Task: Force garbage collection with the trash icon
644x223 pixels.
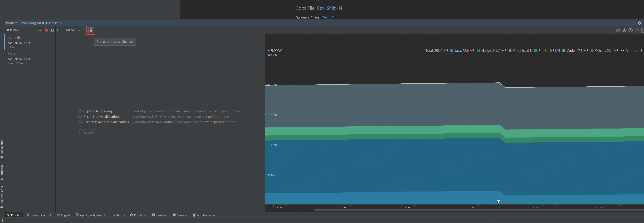Action: pos(91,30)
